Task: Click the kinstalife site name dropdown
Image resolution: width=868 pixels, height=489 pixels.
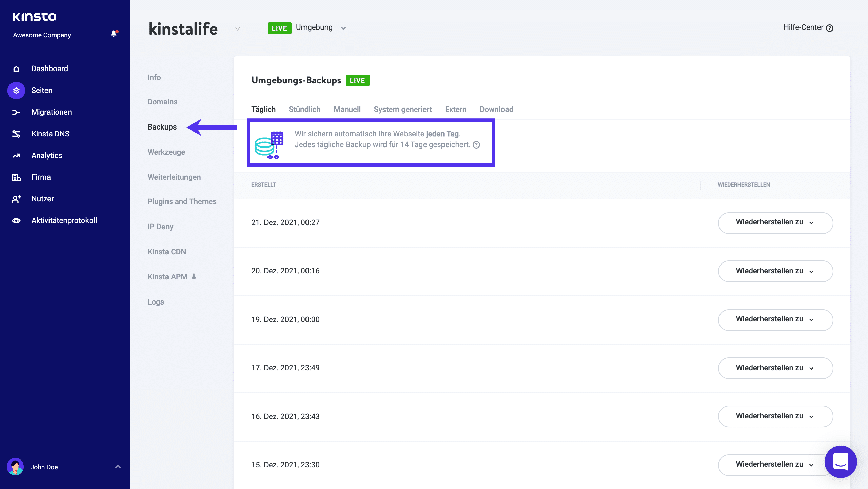Action: 236,28
